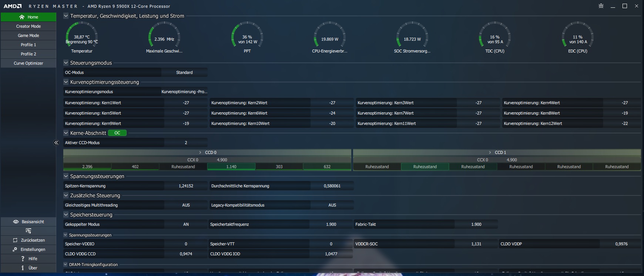The height and width of the screenshot is (276, 644).
Task: Click the VDDCR-SOC value 1,131
Action: [476, 244]
